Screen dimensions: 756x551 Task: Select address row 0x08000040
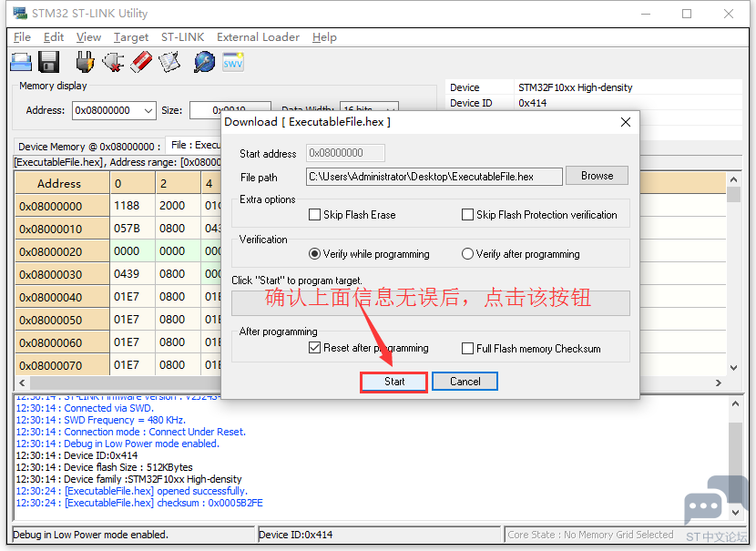click(62, 297)
